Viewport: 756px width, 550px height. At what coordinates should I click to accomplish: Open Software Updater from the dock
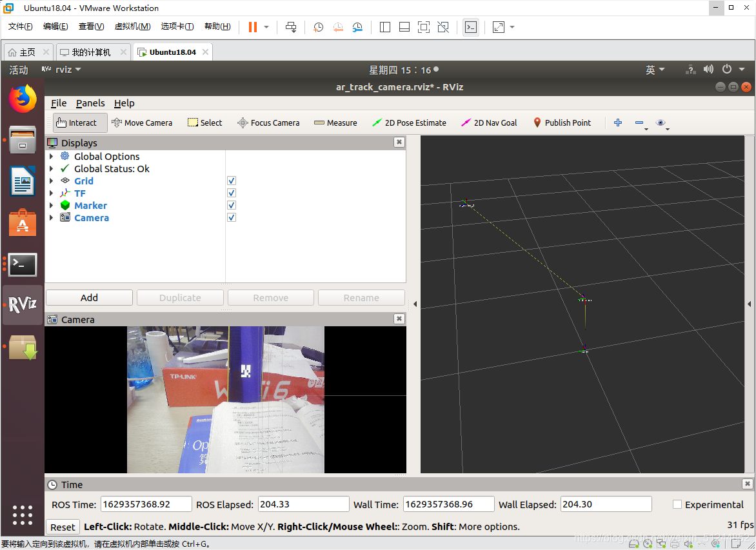[23, 347]
